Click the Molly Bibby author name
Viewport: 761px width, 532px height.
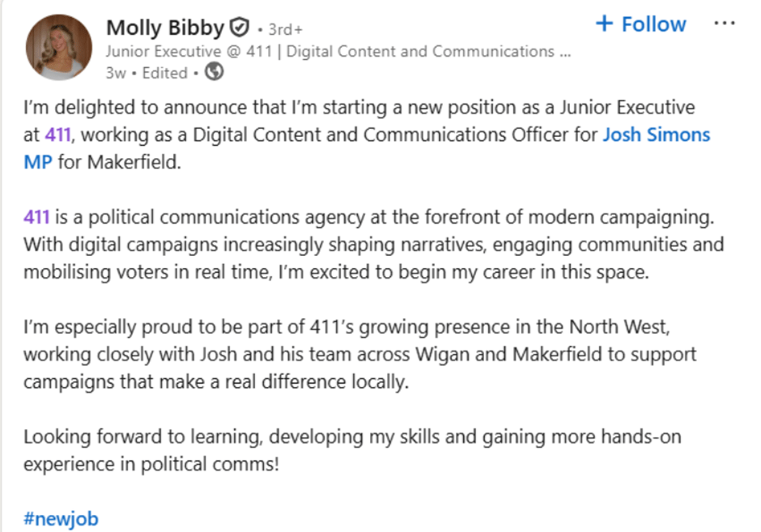pos(165,28)
